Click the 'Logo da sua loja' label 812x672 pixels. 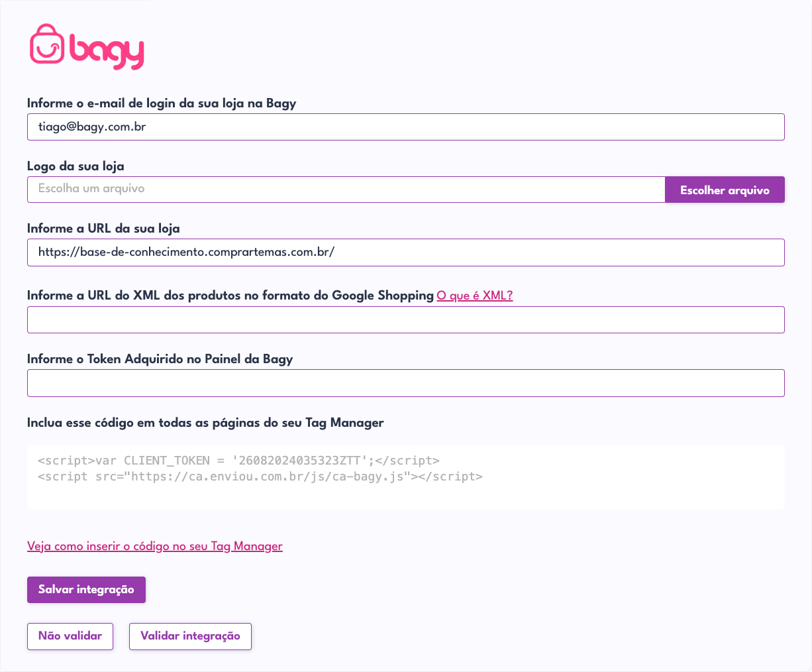click(x=76, y=166)
